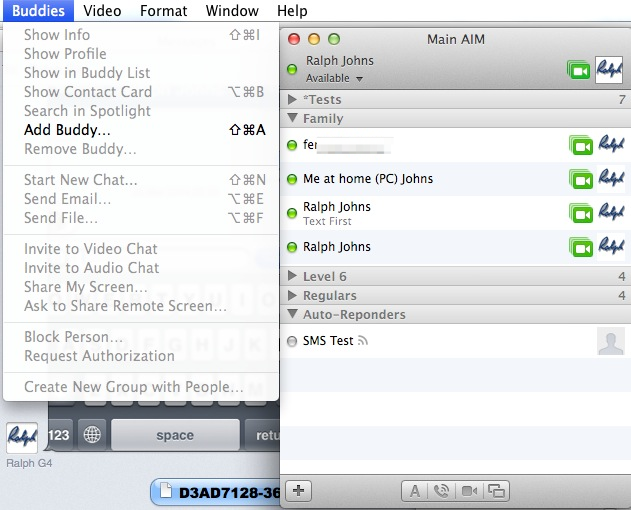Click the Show Info menu entry

pos(141,35)
